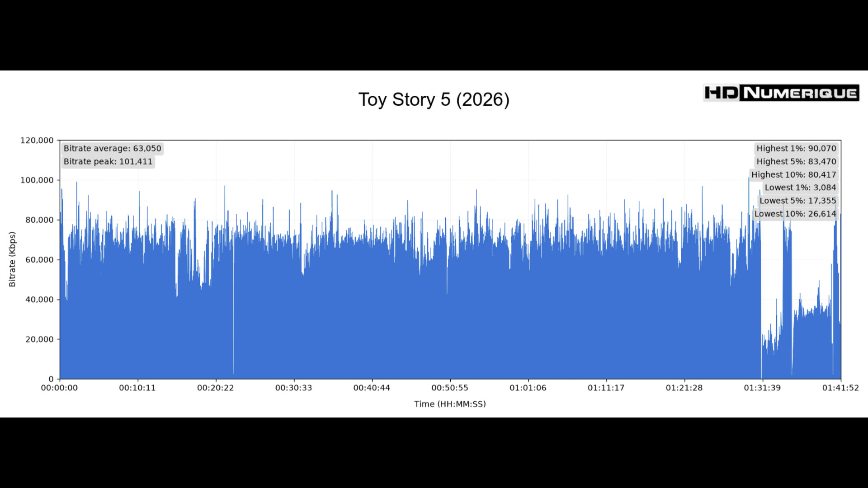Select the Bitrate average: 63,050 label
868x488 pixels.
pos(113,148)
